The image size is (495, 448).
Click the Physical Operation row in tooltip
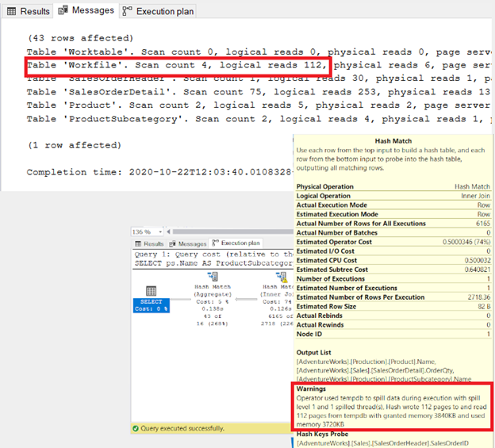393,186
